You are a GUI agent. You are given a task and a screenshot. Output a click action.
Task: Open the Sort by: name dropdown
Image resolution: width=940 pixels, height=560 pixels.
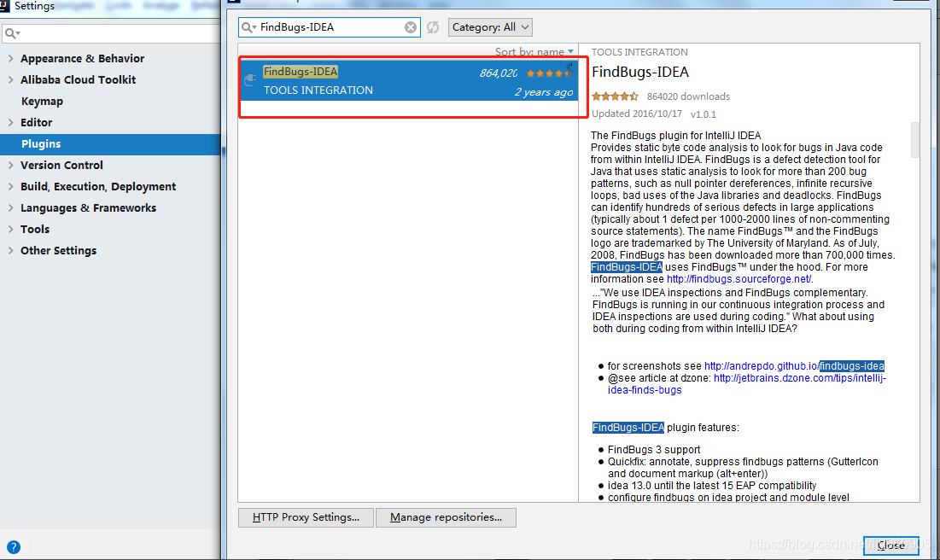click(534, 52)
